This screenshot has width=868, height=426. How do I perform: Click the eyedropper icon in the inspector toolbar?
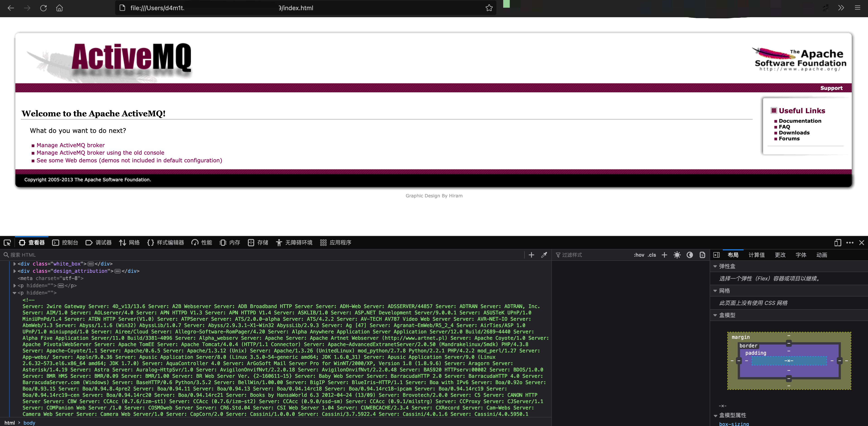coord(544,255)
